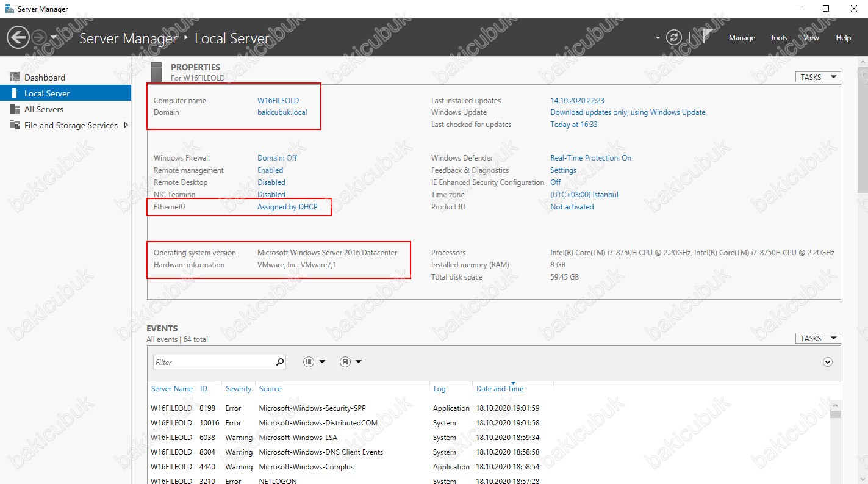Click the events Filter input field

coord(213,362)
